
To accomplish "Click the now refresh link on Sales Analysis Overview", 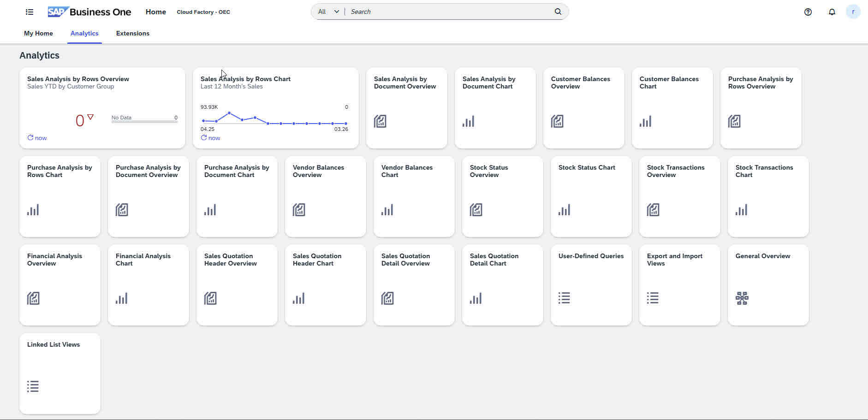I will (37, 137).
